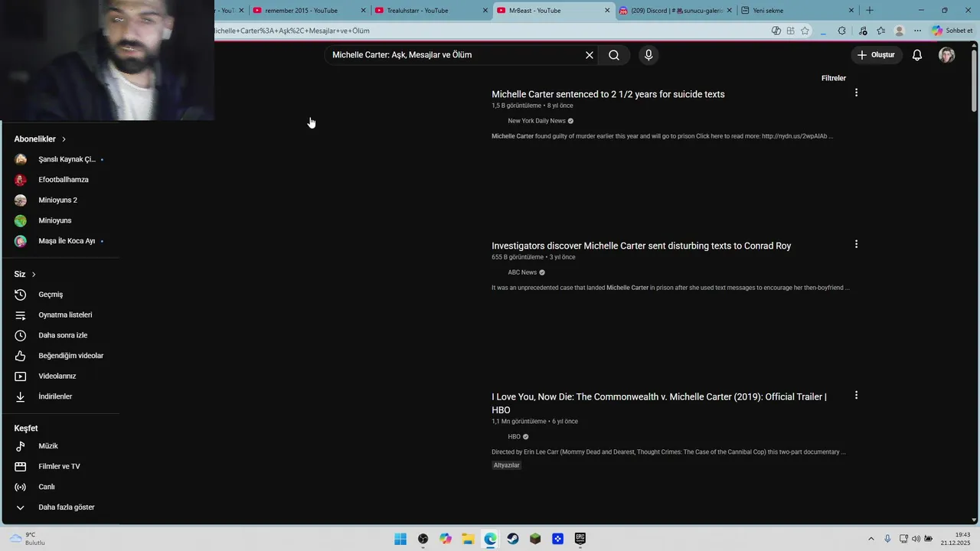Click the search magnifier button
Image resolution: width=980 pixels, height=551 pixels.
click(x=613, y=55)
